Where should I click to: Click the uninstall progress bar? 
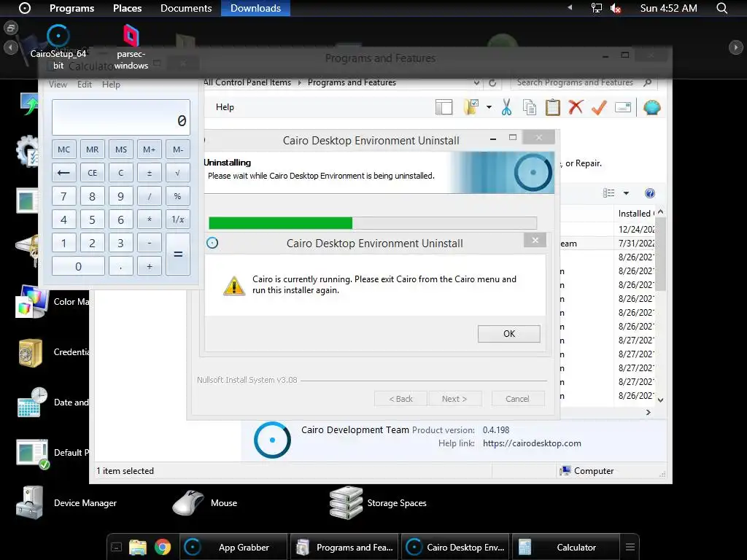pyautogui.click(x=373, y=223)
